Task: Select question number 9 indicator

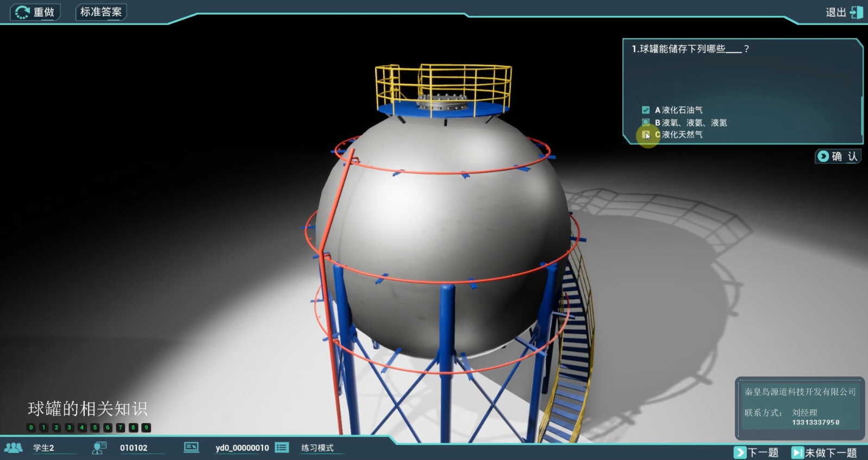Action: coord(146,428)
